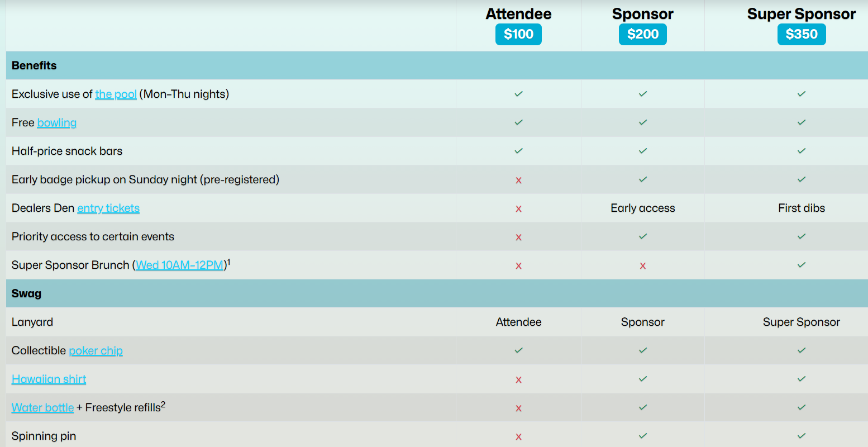Click Sponsor checkmark for half-price snack bars
The width and height of the screenshot is (868, 447).
coord(642,151)
